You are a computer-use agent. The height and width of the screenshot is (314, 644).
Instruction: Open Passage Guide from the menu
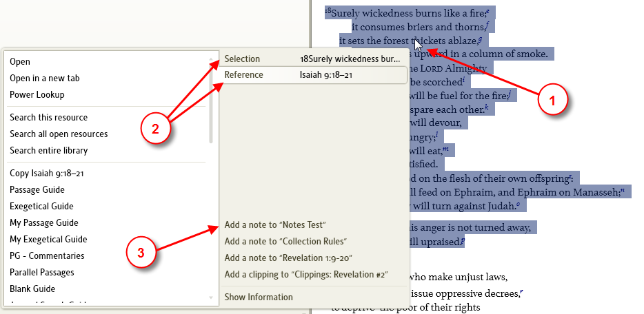coord(37,189)
